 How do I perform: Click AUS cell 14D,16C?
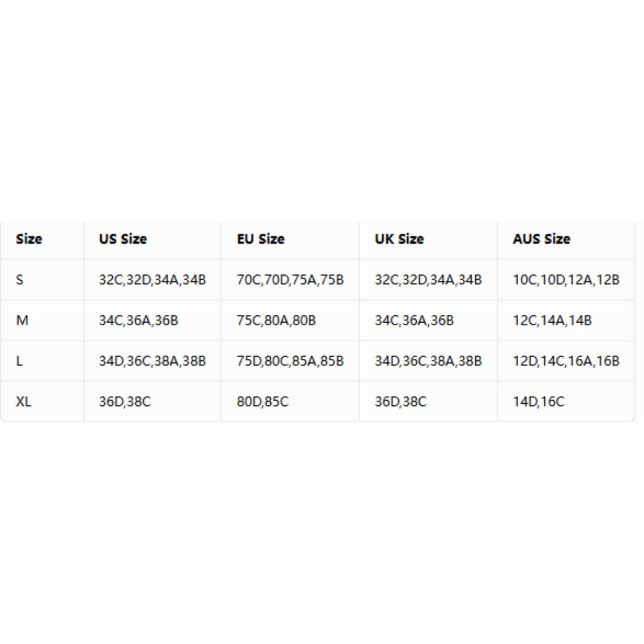coord(538,401)
